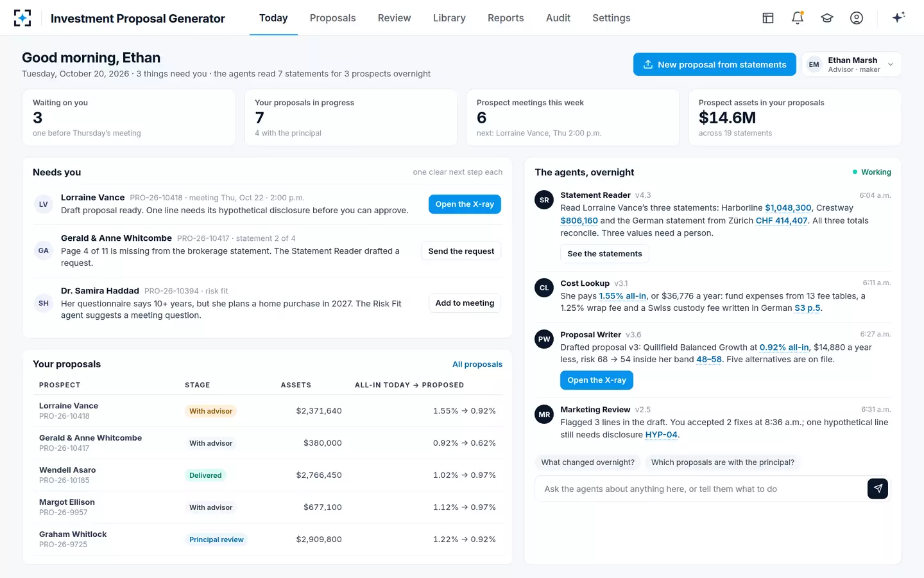Viewport: 924px width, 578px height.
Task: Click the graduation cap learning icon
Action: pyautogui.click(x=827, y=18)
